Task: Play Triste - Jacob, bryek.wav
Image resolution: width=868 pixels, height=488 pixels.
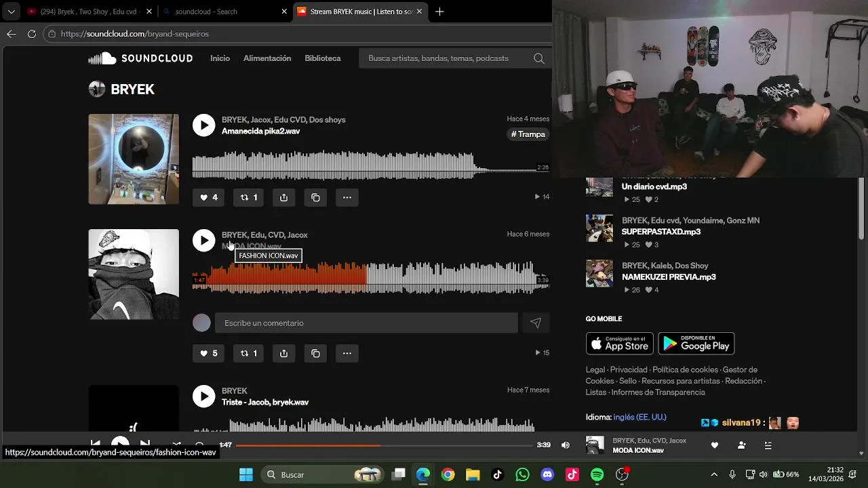Action: pos(203,396)
